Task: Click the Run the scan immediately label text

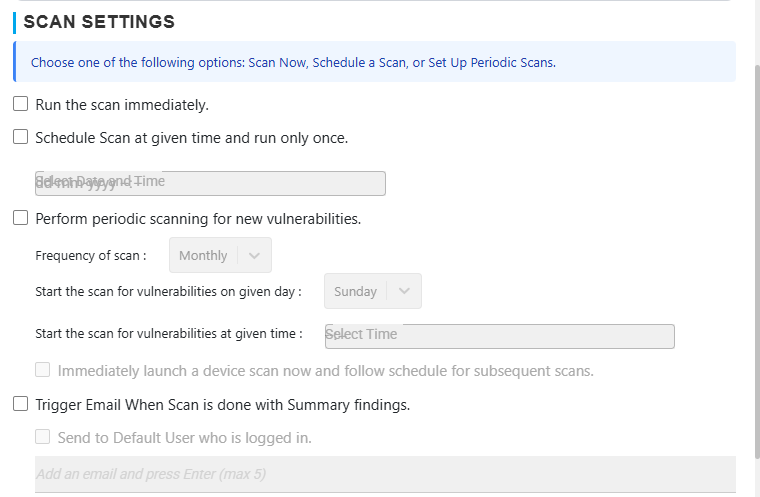Action: tap(122, 104)
